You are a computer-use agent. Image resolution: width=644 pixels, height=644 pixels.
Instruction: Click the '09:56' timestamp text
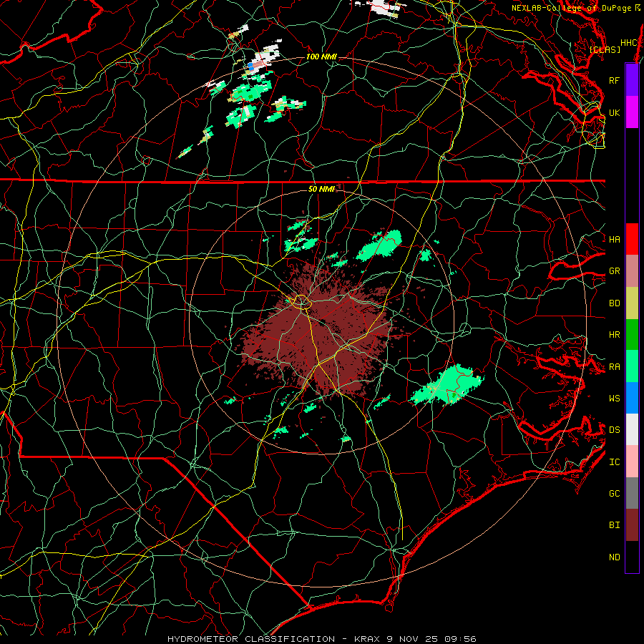click(x=460, y=639)
